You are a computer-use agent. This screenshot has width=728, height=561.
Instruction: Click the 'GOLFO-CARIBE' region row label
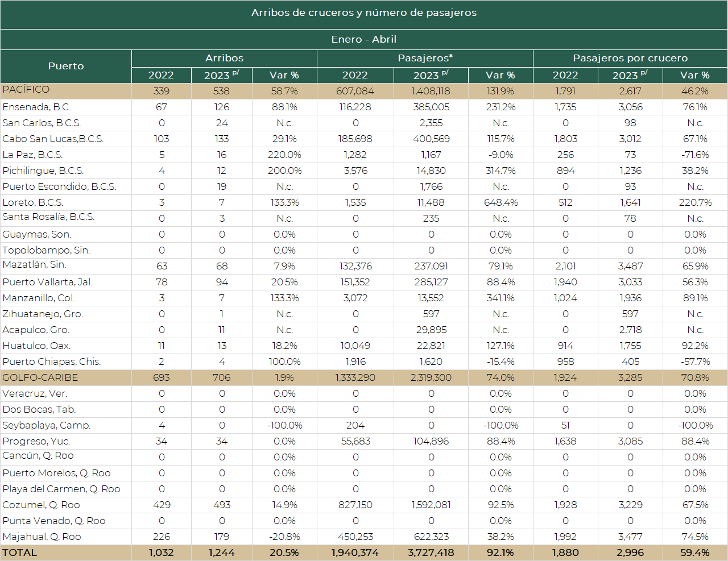click(40, 377)
